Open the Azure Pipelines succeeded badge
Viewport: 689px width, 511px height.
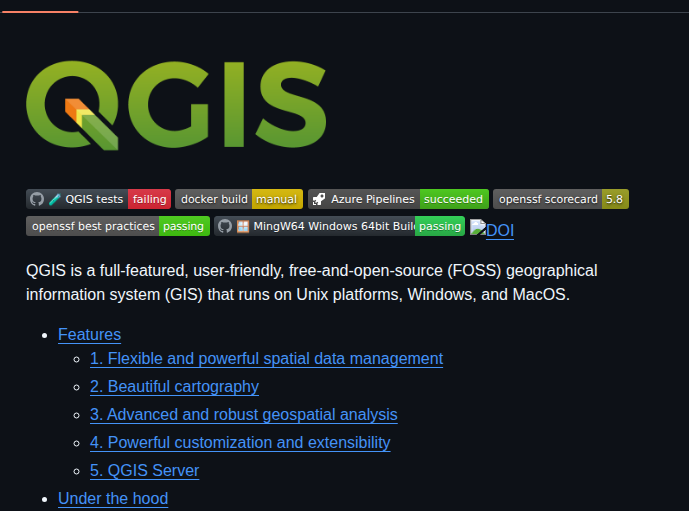click(x=398, y=199)
